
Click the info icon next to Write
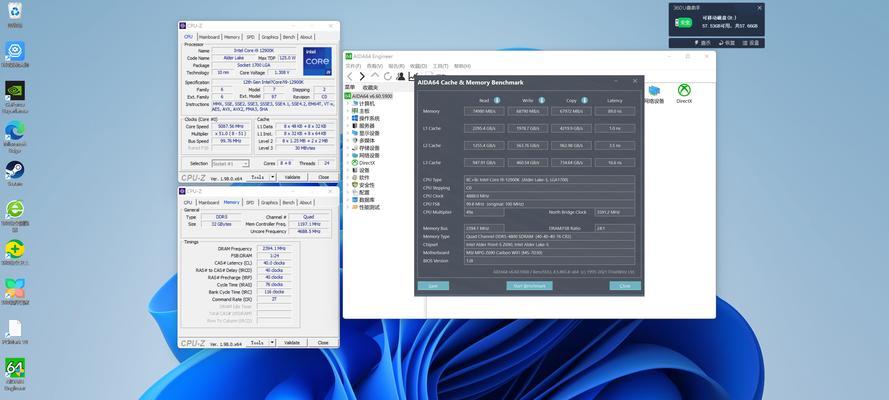[x=541, y=100]
